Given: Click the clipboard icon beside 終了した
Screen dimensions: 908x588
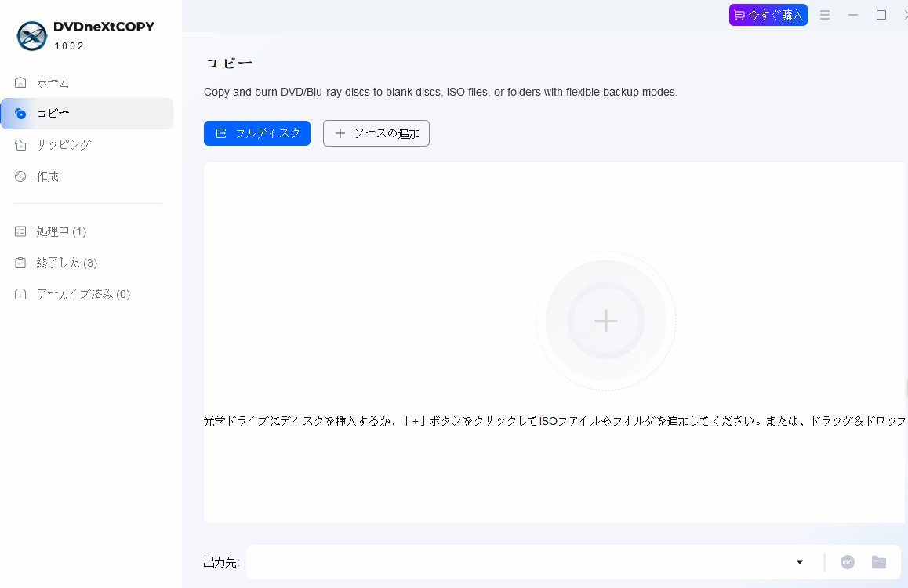Looking at the screenshot, I should click(x=20, y=263).
